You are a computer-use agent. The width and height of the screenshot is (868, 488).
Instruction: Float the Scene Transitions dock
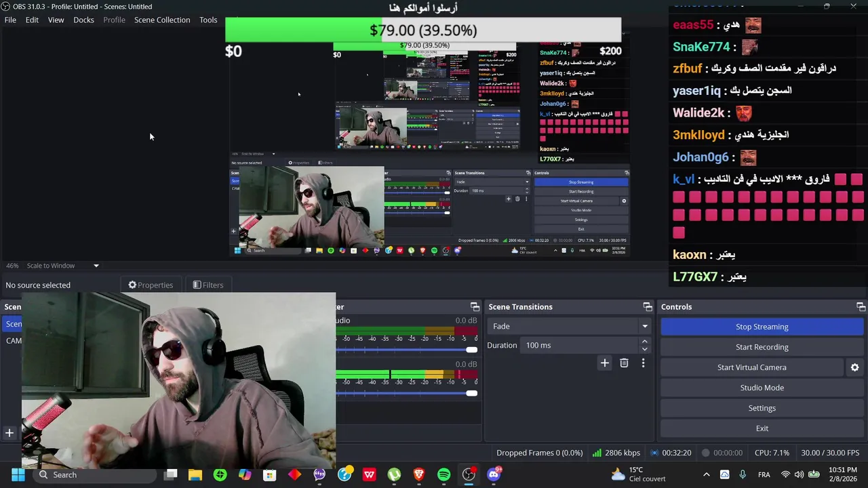click(648, 307)
